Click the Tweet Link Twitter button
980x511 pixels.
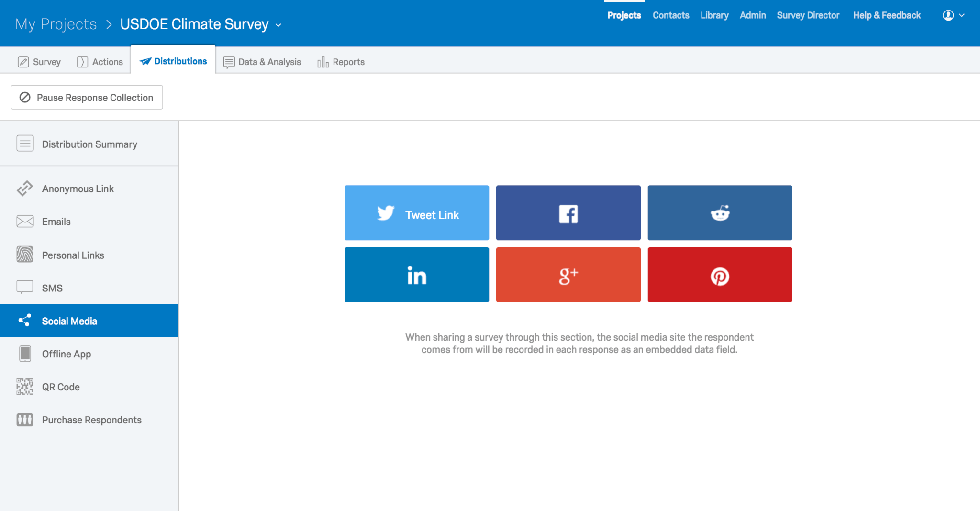[x=416, y=213]
